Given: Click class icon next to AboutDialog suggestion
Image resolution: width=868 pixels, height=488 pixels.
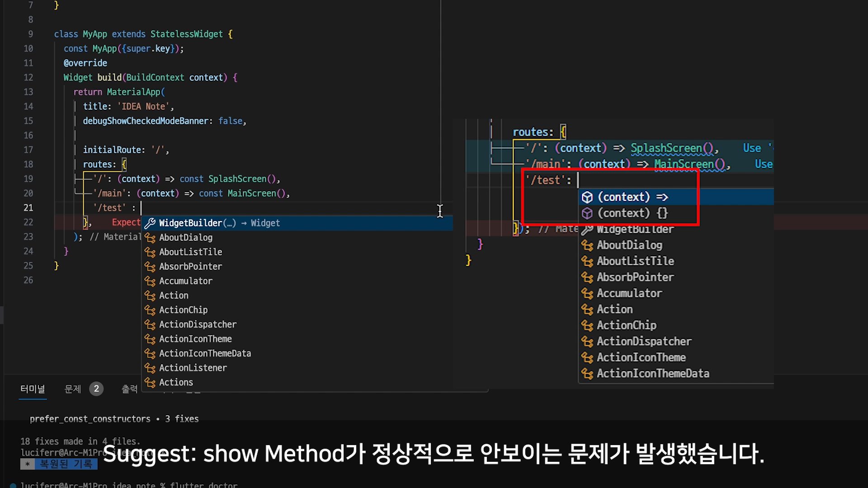Looking at the screenshot, I should coord(150,238).
